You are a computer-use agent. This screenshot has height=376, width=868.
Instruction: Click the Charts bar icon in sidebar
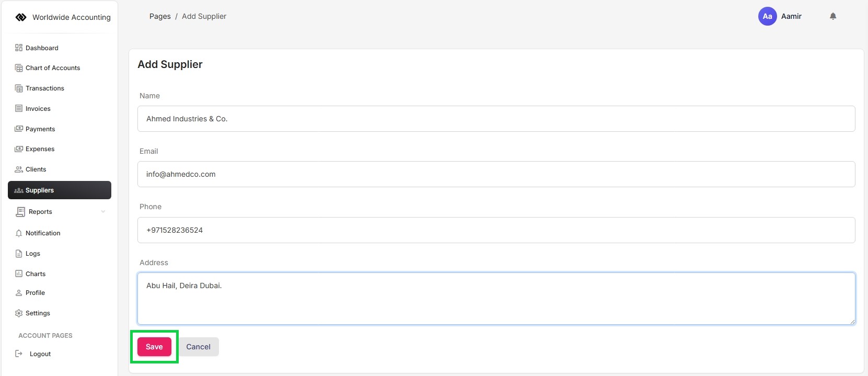19,274
